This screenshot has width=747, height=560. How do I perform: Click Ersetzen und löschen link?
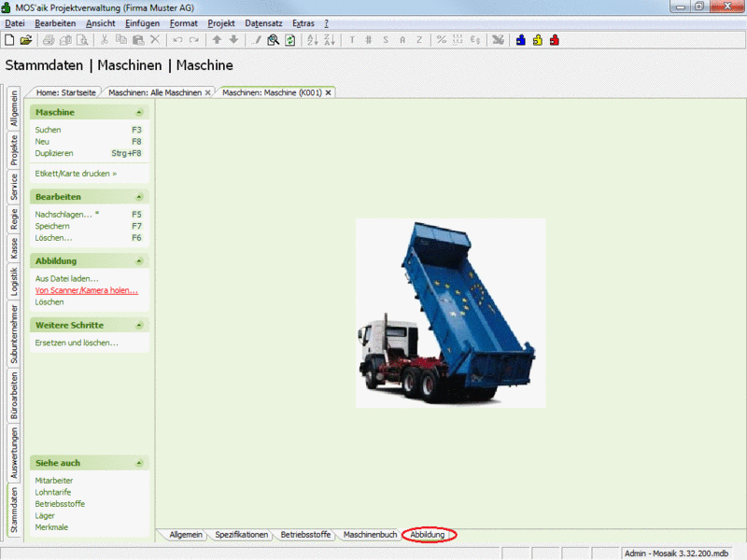point(77,343)
